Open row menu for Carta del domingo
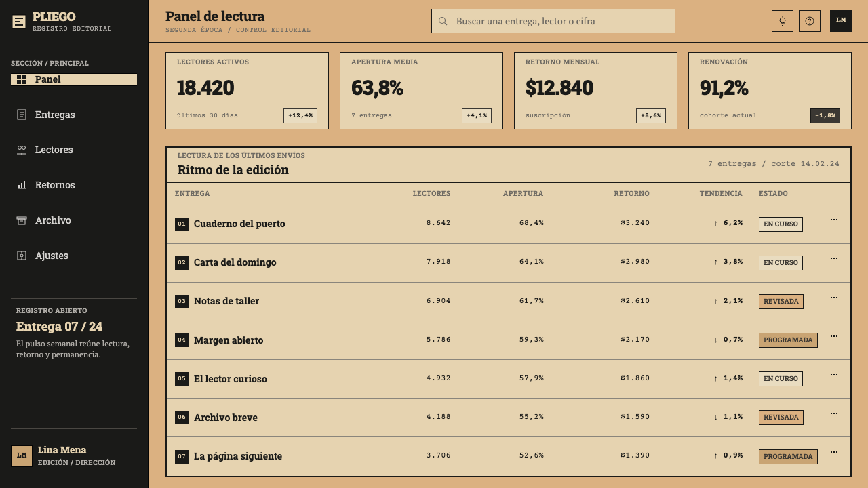868x488 pixels. pos(834,258)
